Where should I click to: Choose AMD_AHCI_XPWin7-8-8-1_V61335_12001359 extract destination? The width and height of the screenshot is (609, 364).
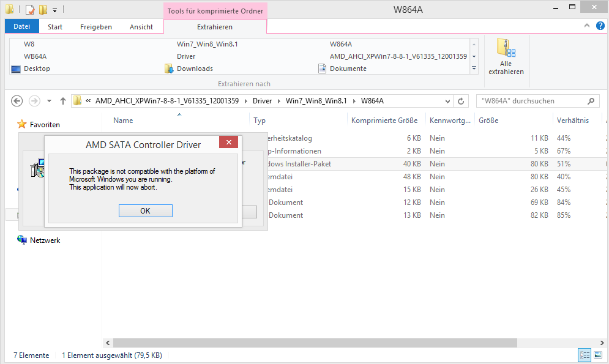pyautogui.click(x=398, y=56)
